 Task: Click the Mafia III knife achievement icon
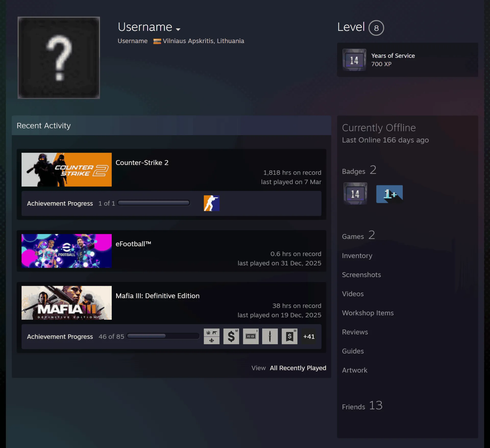tap(270, 336)
